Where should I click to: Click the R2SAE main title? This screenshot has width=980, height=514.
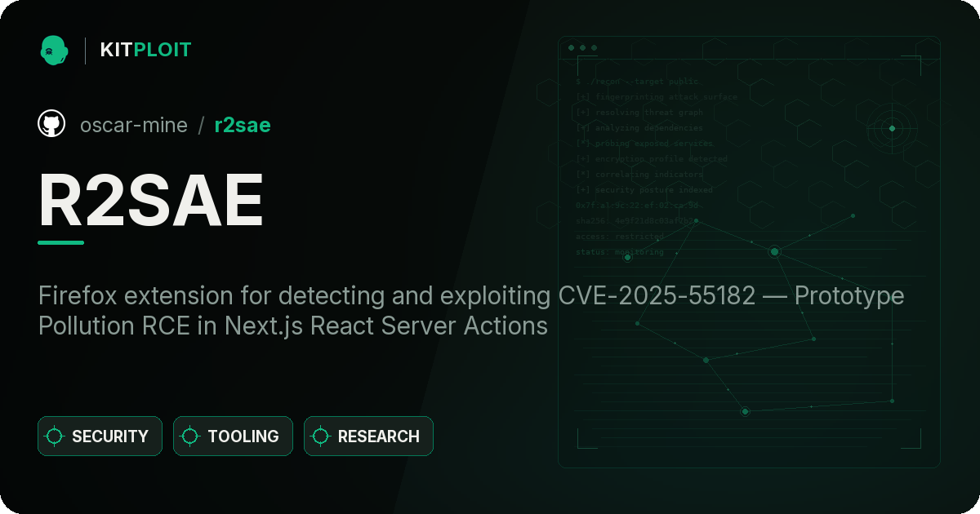(x=151, y=200)
